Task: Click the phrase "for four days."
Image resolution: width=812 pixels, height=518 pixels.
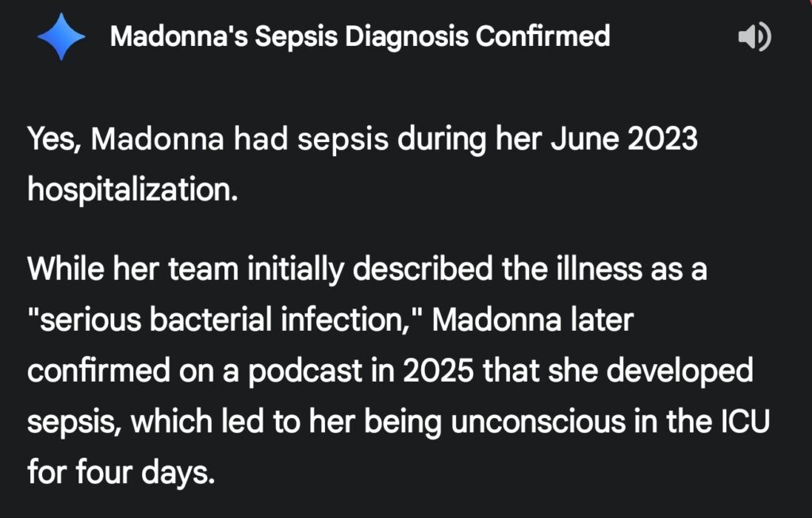Action: coord(121,474)
